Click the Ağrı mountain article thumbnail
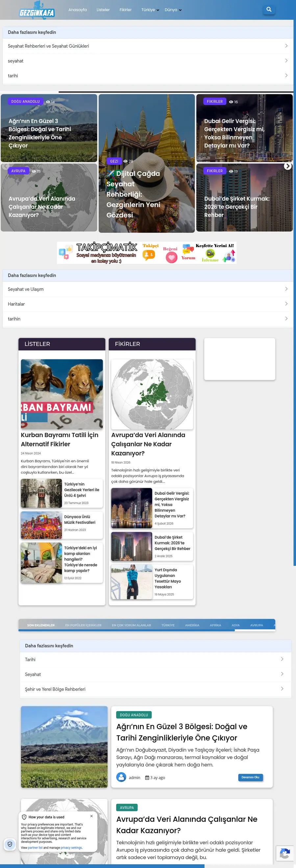 pyautogui.click(x=64, y=747)
